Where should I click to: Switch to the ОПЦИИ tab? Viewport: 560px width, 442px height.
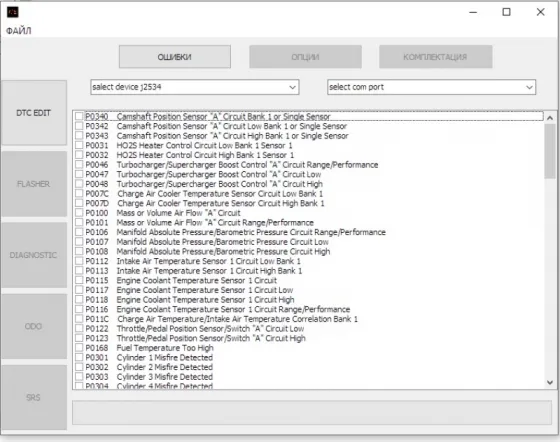click(x=305, y=57)
